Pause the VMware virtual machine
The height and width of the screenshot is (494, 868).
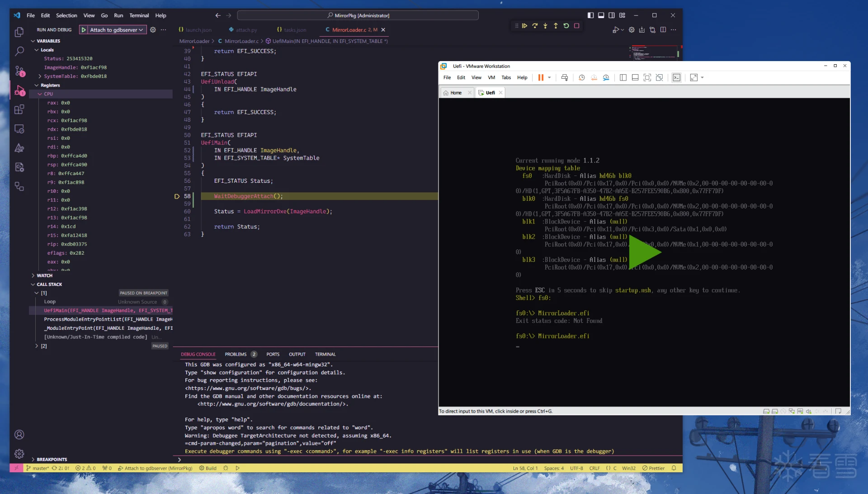tap(541, 77)
